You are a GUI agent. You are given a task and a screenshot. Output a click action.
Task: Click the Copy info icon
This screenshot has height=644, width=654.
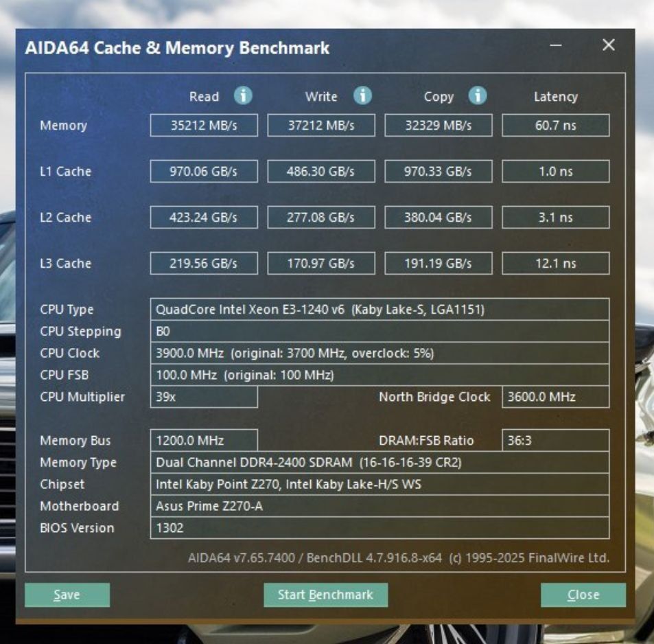(x=477, y=95)
